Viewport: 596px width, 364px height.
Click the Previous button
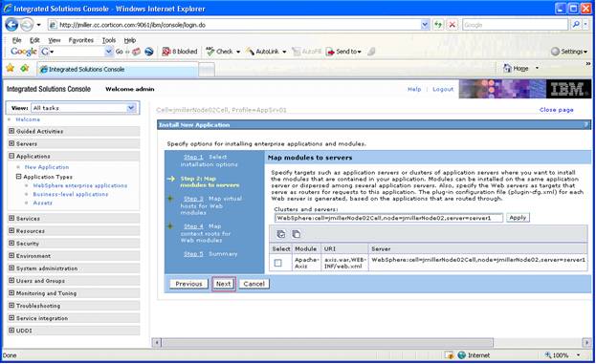[188, 284]
